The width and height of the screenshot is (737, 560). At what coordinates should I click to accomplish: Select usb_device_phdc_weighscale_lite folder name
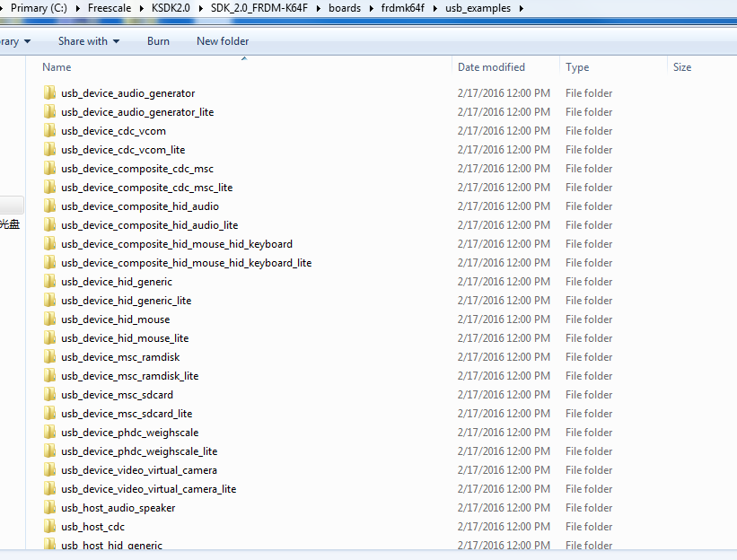pos(139,451)
